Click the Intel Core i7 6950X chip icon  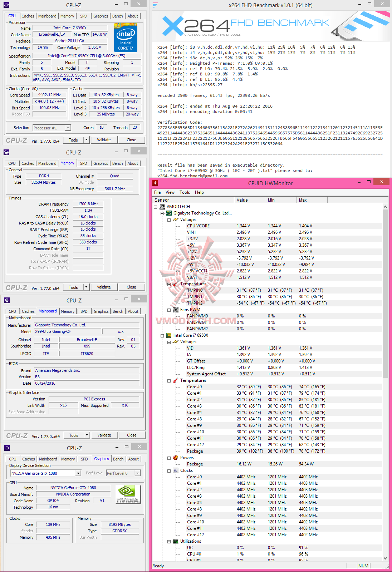(169, 335)
